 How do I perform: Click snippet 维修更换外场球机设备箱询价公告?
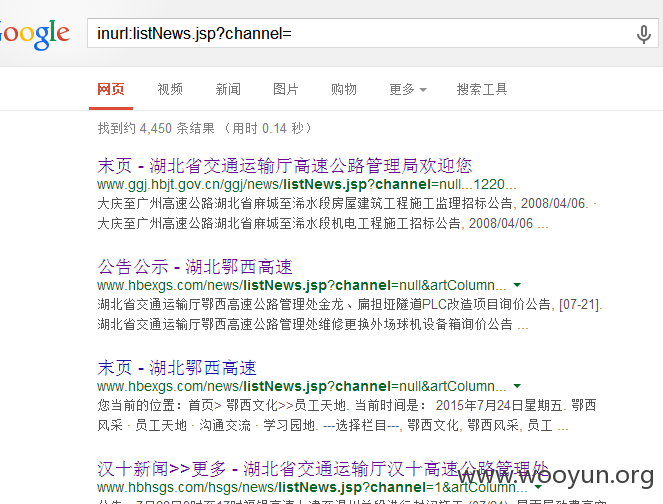(313, 324)
